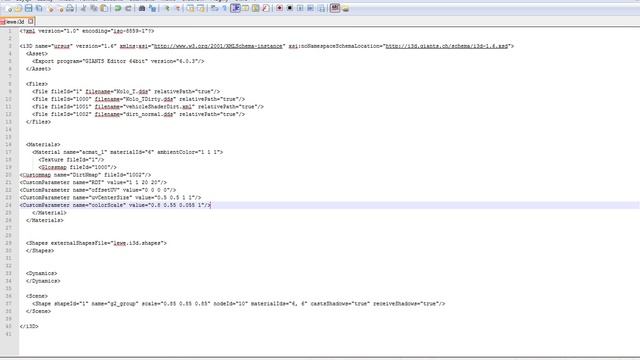Click the Close All toolbar icon

60,9
